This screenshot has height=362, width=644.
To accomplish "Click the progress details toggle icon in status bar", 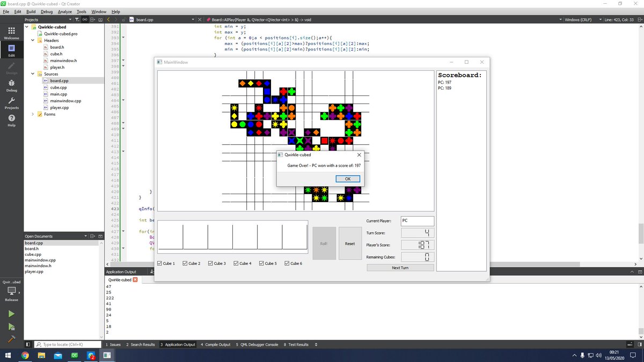I will pos(630,344).
